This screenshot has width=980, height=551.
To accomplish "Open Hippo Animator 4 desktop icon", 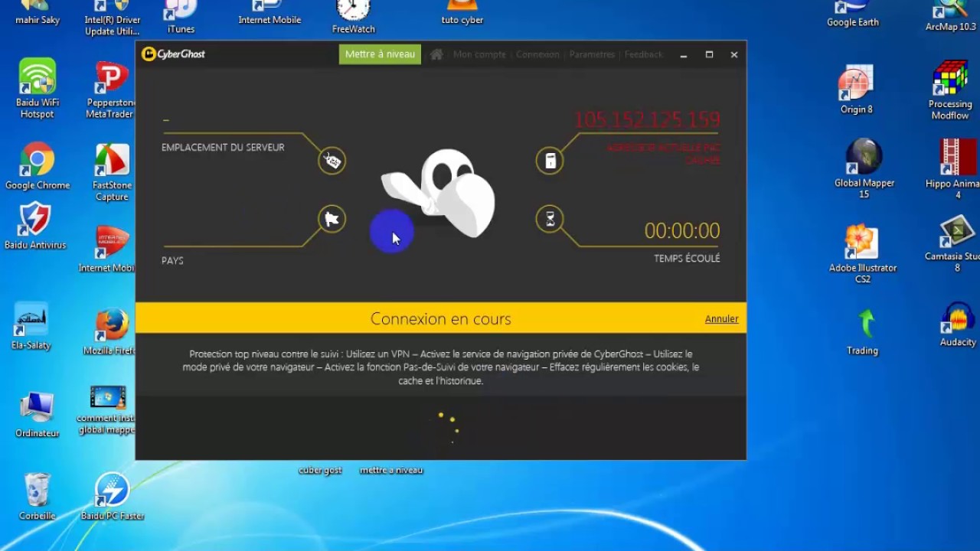I will pyautogui.click(x=952, y=168).
